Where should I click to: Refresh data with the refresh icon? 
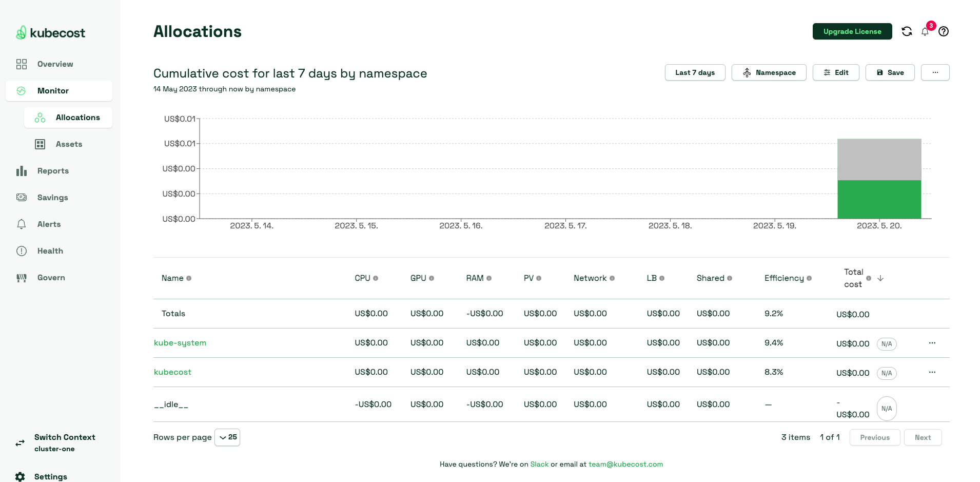pyautogui.click(x=907, y=31)
